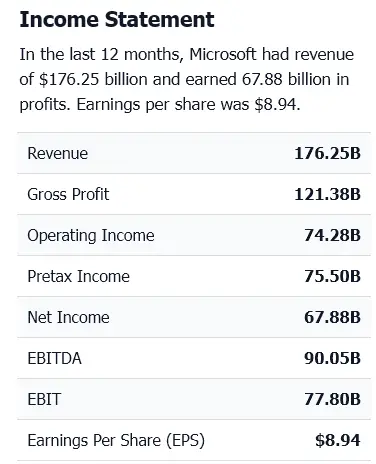
Task: Select the 74.28B operating income value
Action: [x=332, y=235]
